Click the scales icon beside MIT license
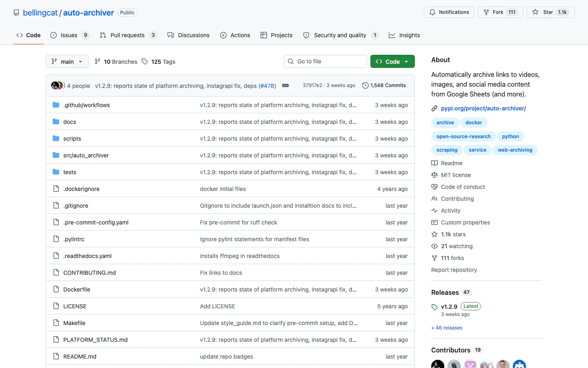Viewport: 588px width, 368px height. tap(434, 175)
